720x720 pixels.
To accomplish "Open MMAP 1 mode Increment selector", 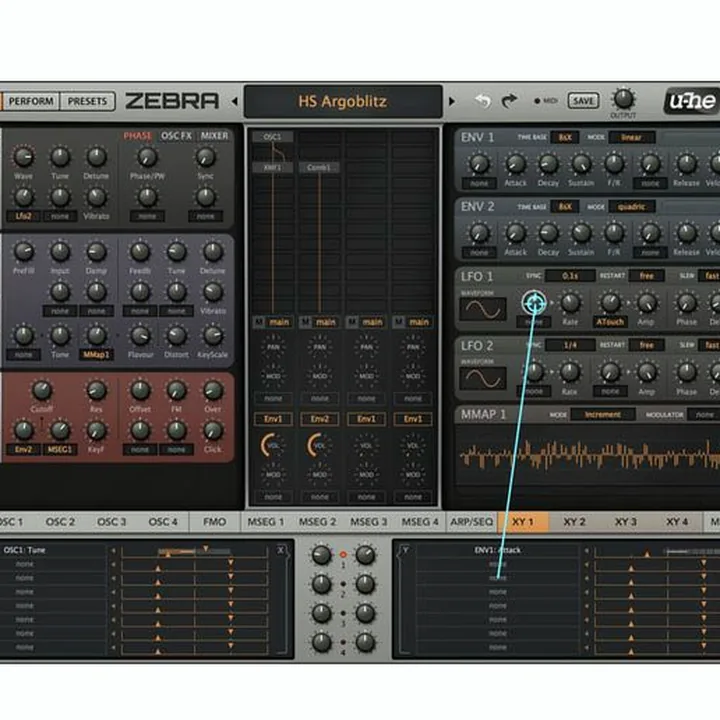I will pos(603,414).
